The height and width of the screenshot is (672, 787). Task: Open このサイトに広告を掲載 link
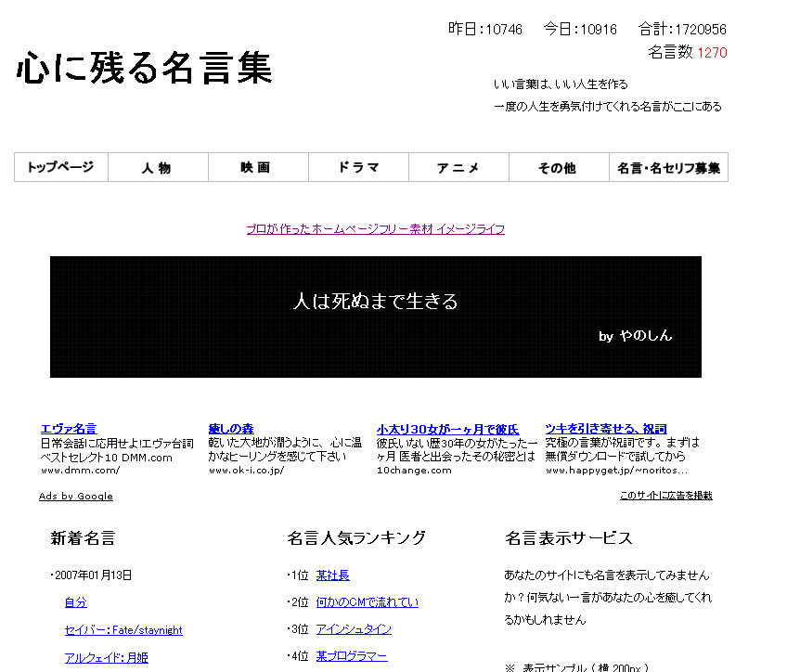[x=665, y=496]
